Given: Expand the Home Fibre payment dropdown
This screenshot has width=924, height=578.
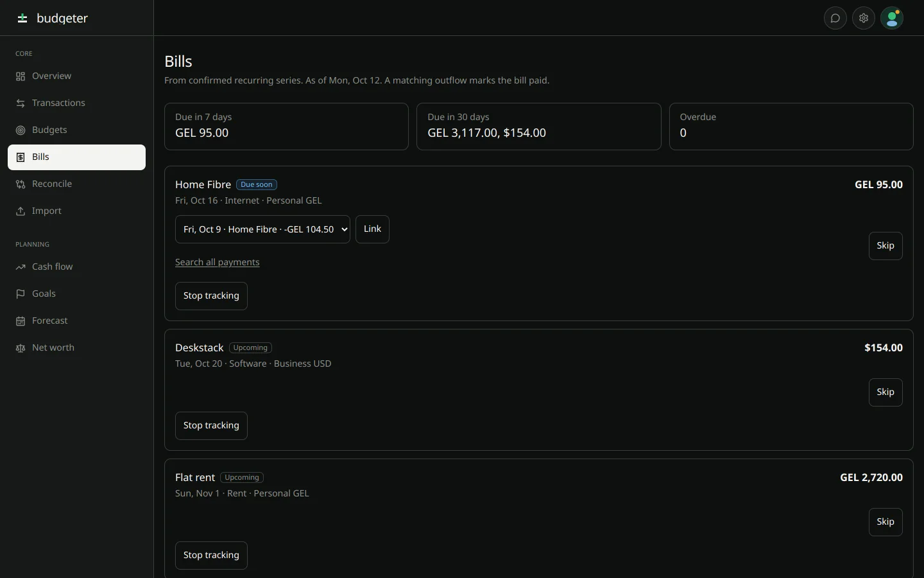Looking at the screenshot, I should (x=262, y=229).
